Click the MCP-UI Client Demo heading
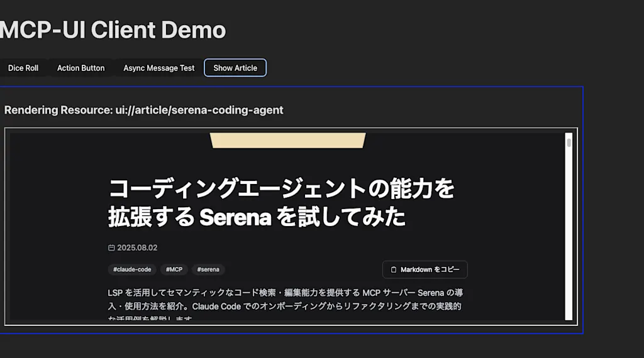644x358 pixels. point(113,30)
